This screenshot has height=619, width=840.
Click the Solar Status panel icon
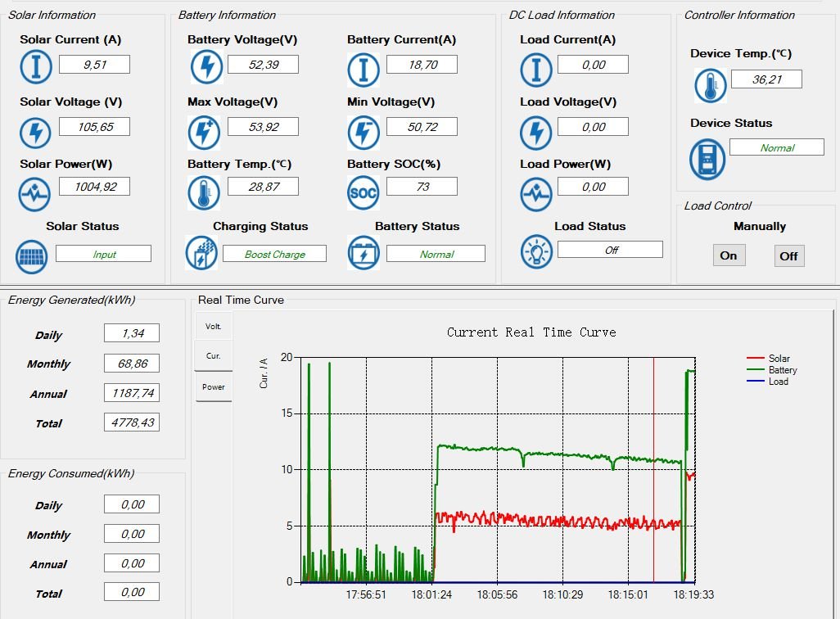point(32,256)
